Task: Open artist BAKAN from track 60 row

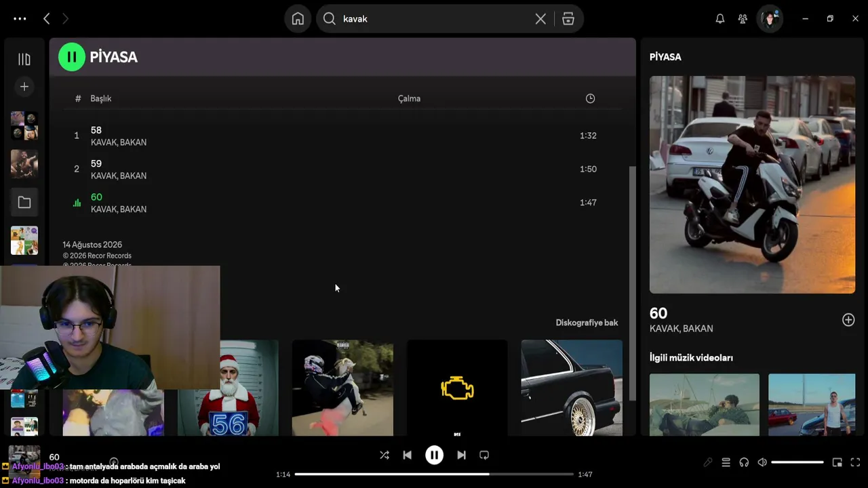Action: (x=133, y=209)
